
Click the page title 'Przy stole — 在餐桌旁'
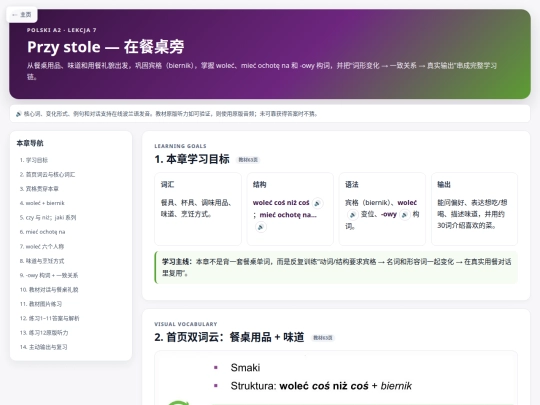coord(106,47)
